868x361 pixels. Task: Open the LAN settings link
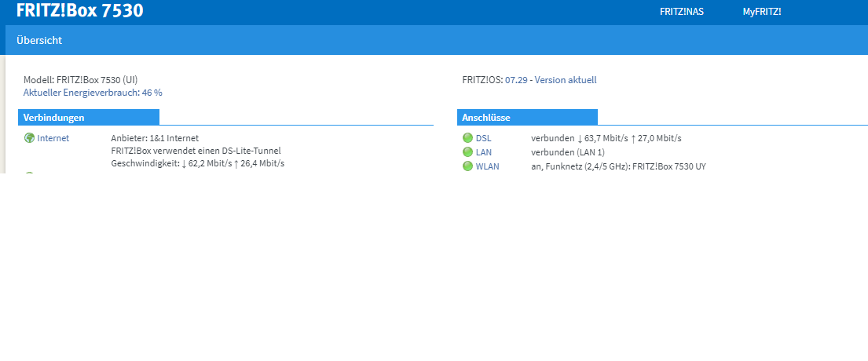[484, 152]
